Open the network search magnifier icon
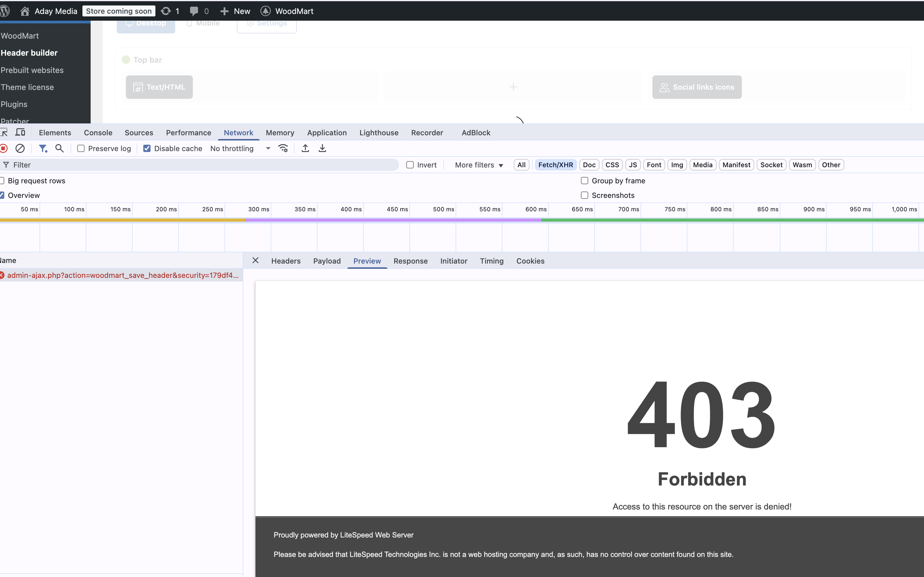 pyautogui.click(x=60, y=148)
